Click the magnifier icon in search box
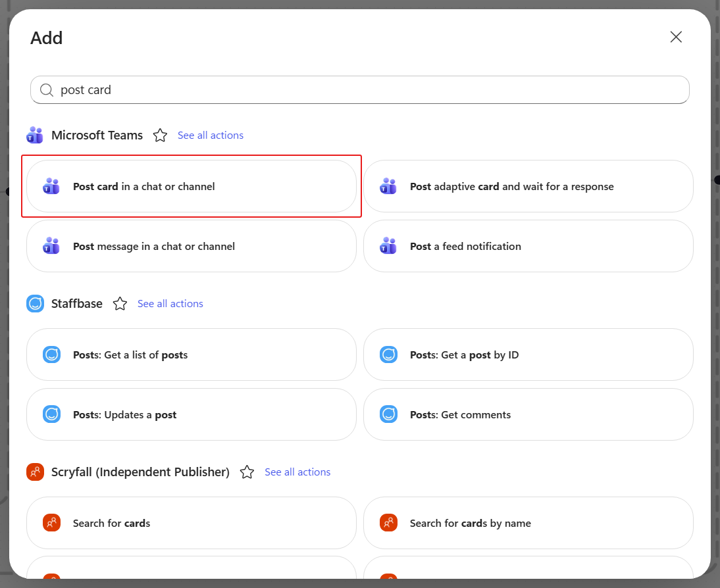Viewport: 720px width, 588px height. [46, 90]
